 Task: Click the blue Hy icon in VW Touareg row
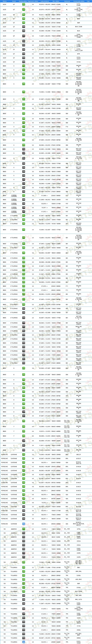point(24,642)
